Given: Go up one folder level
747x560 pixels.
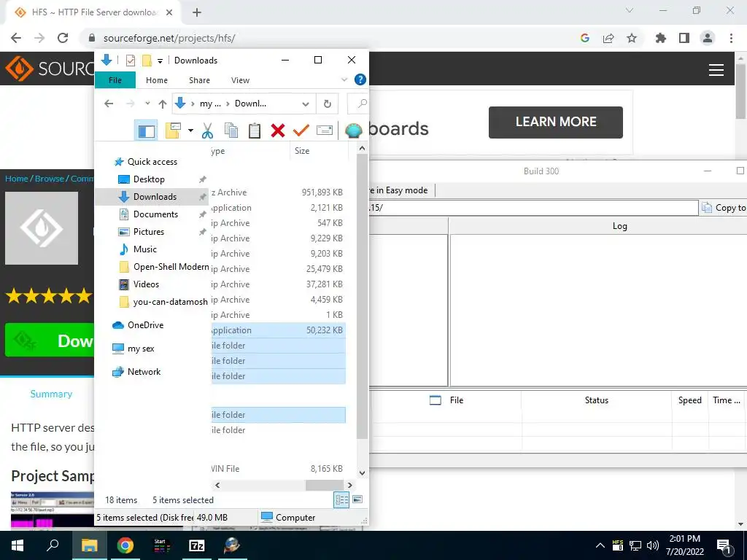Looking at the screenshot, I should coord(163,104).
